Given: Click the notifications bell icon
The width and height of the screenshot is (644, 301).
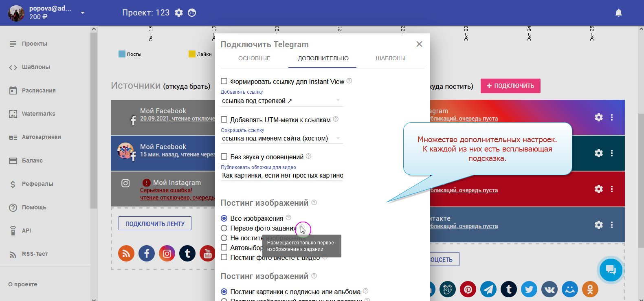Looking at the screenshot, I should 618,13.
